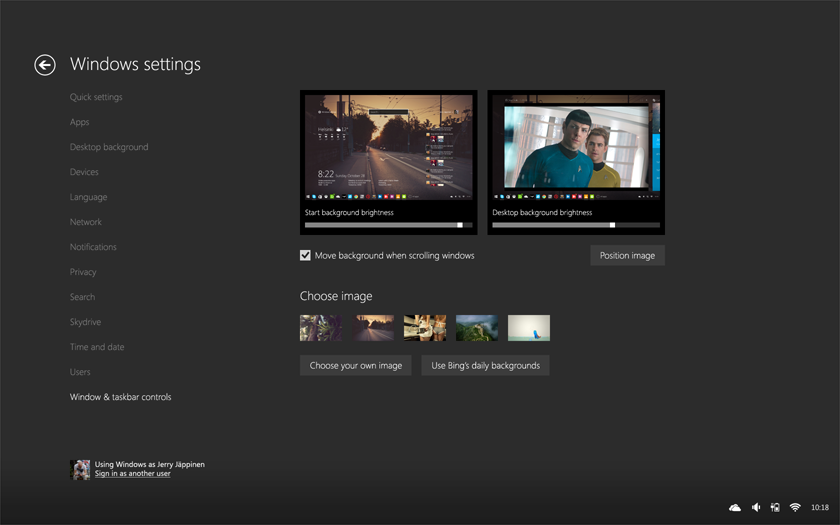Go back using the circled arrow icon
Screen dimensions: 840x525
(x=45, y=65)
